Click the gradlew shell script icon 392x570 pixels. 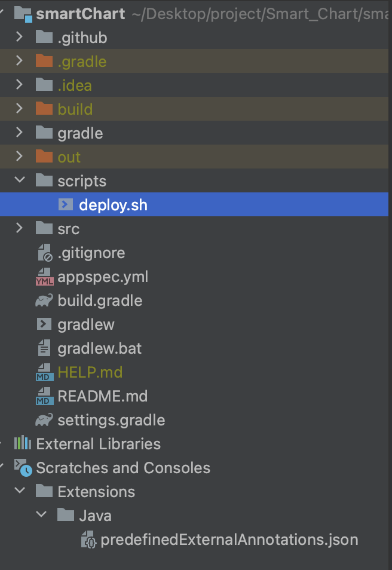[x=44, y=324]
